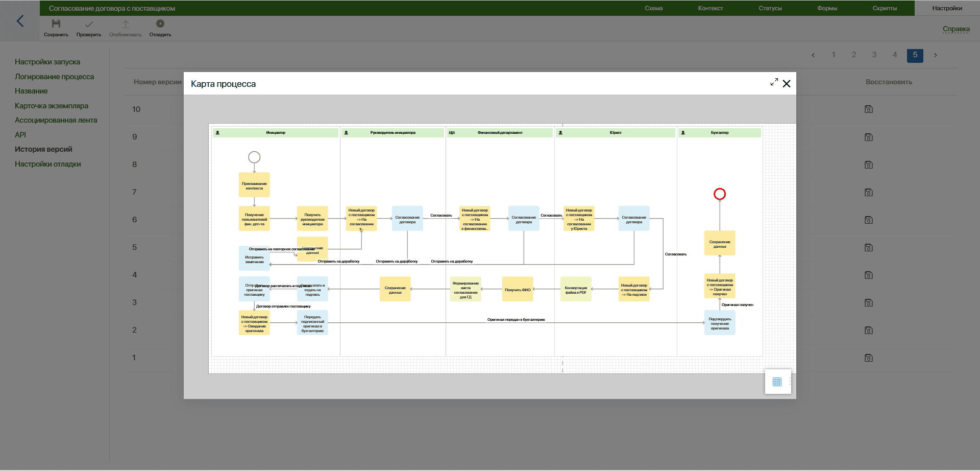Viewport: 980px width, 471px height.
Task: Click the Сохранить save icon
Action: coord(56,24)
